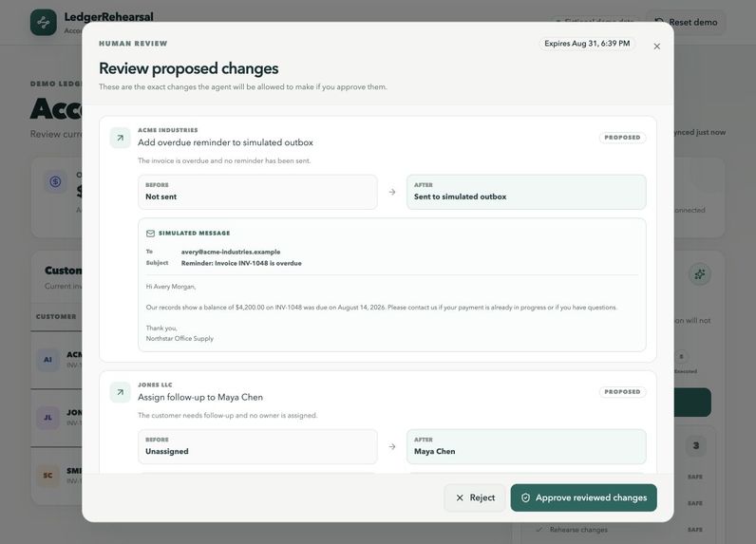
Task: Reject the proposed changes
Action: coord(475,497)
